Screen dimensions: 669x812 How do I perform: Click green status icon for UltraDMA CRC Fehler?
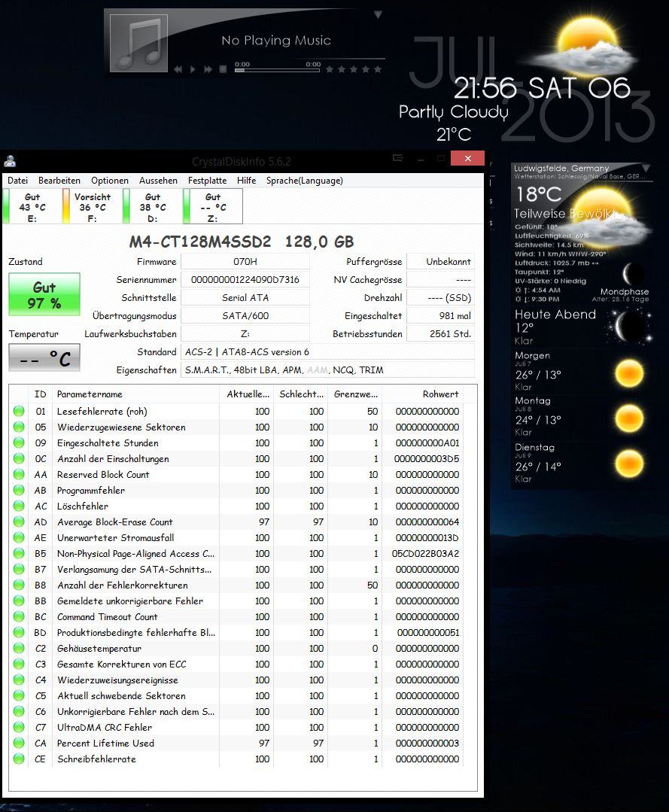click(19, 727)
